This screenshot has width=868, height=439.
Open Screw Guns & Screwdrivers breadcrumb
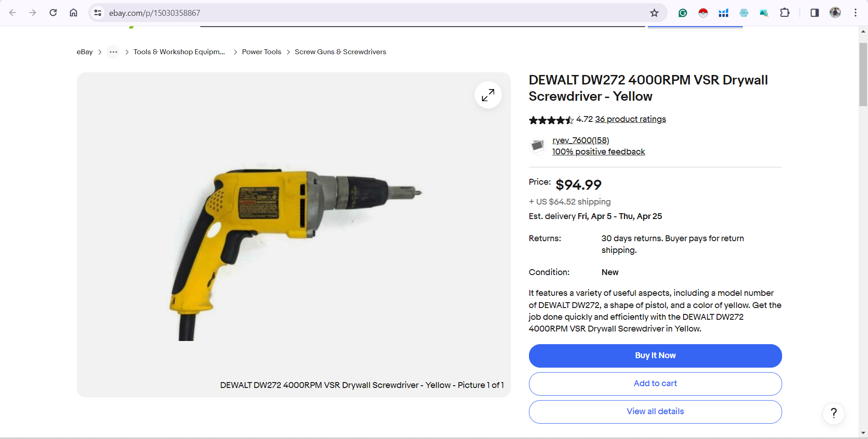point(340,52)
